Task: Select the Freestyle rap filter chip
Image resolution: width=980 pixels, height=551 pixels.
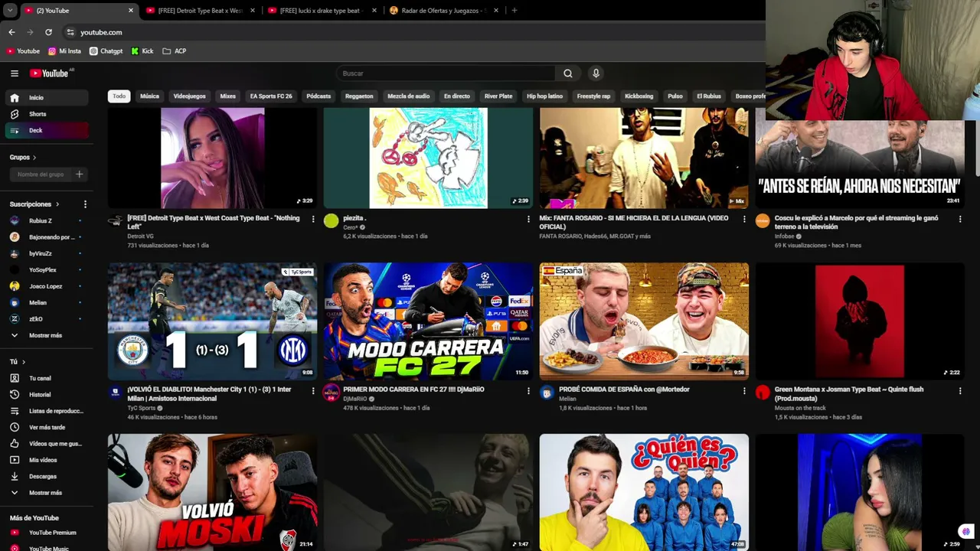Action: coord(593,96)
